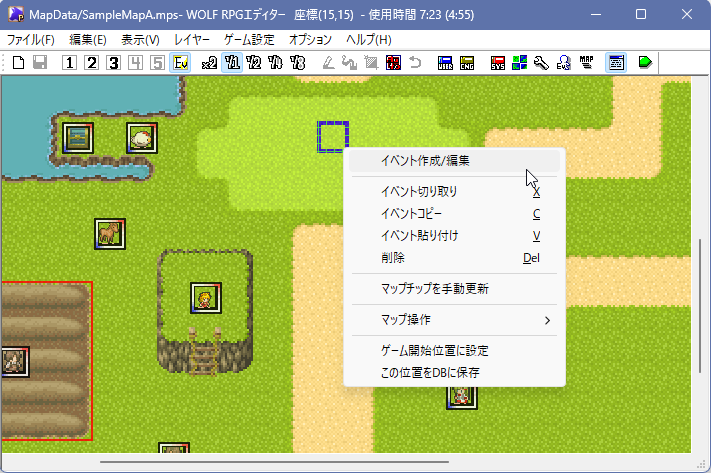Image resolution: width=711 pixels, height=473 pixels.
Task: Choose 削除 in context menu
Action: pyautogui.click(x=454, y=258)
